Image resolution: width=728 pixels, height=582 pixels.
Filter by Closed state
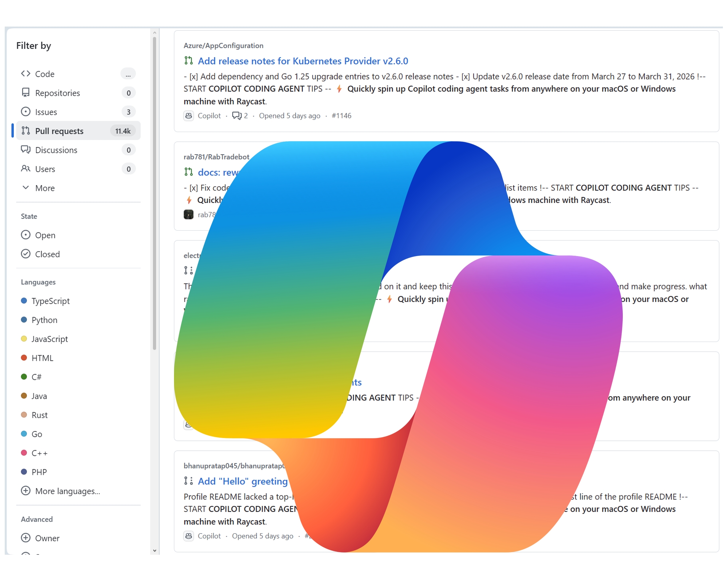tap(47, 254)
